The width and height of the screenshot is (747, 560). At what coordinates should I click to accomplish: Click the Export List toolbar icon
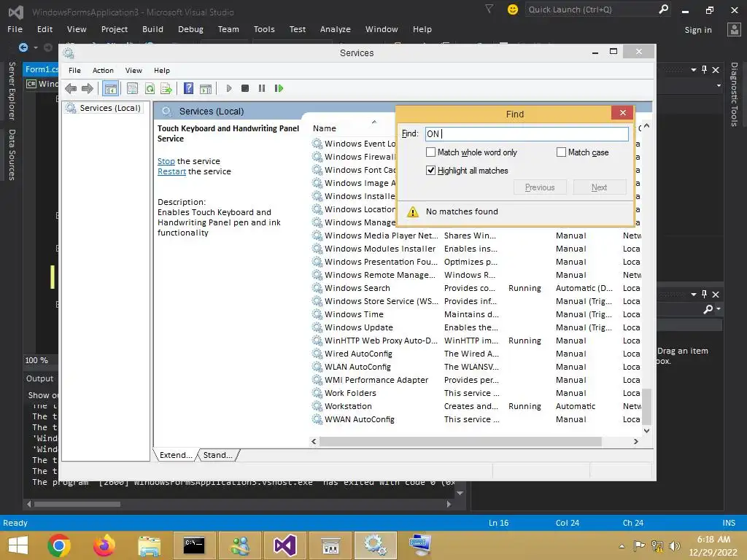(x=166, y=88)
